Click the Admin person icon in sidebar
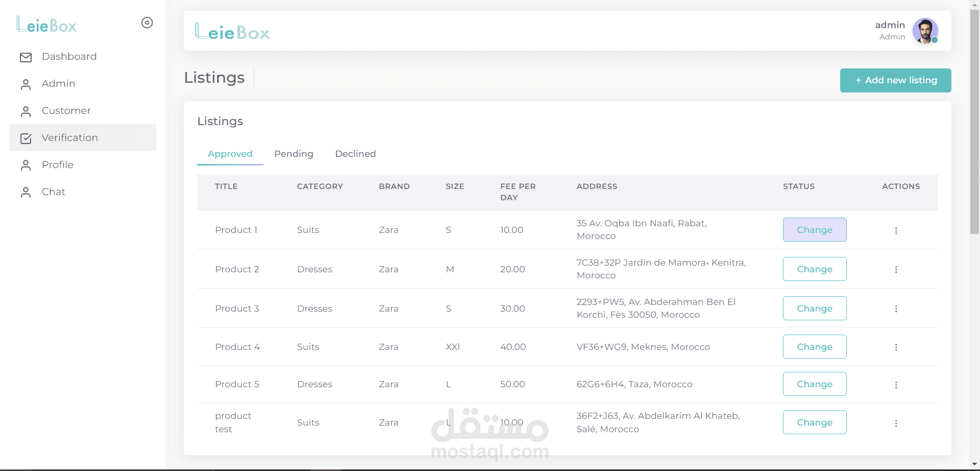Image resolution: width=980 pixels, height=471 pixels. point(26,84)
